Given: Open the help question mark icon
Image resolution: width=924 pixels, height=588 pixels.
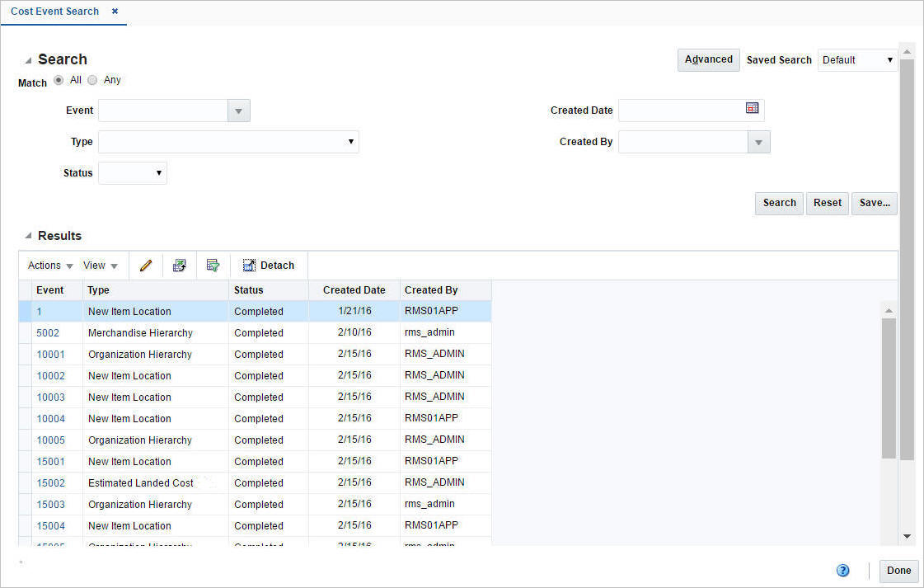Looking at the screenshot, I should [842, 570].
